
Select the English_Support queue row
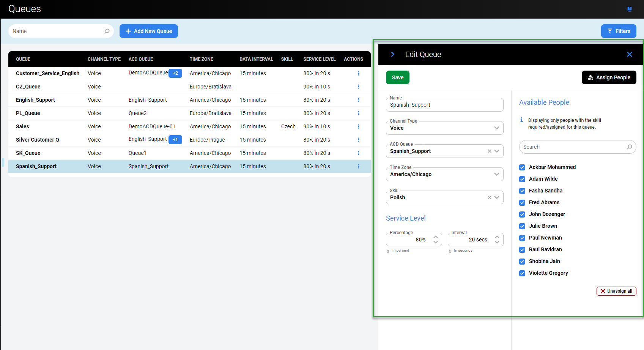pos(35,100)
